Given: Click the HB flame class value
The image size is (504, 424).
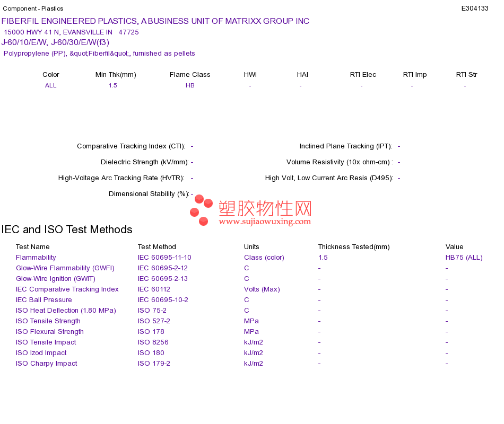Looking at the screenshot, I should tap(190, 85).
